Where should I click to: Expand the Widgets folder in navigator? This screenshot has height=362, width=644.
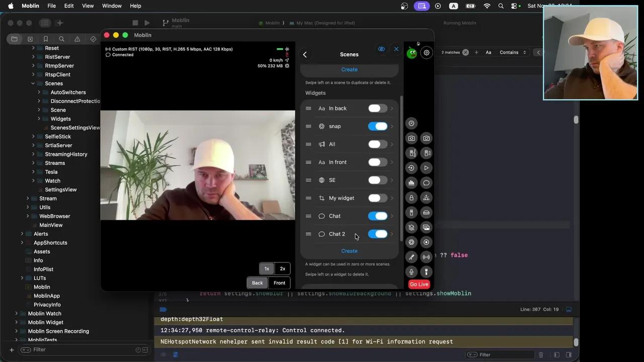click(x=39, y=119)
